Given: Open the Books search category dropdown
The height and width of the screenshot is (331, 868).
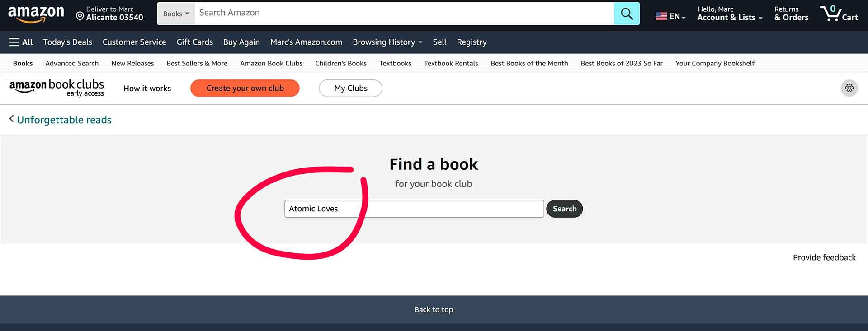Looking at the screenshot, I should pyautogui.click(x=176, y=14).
